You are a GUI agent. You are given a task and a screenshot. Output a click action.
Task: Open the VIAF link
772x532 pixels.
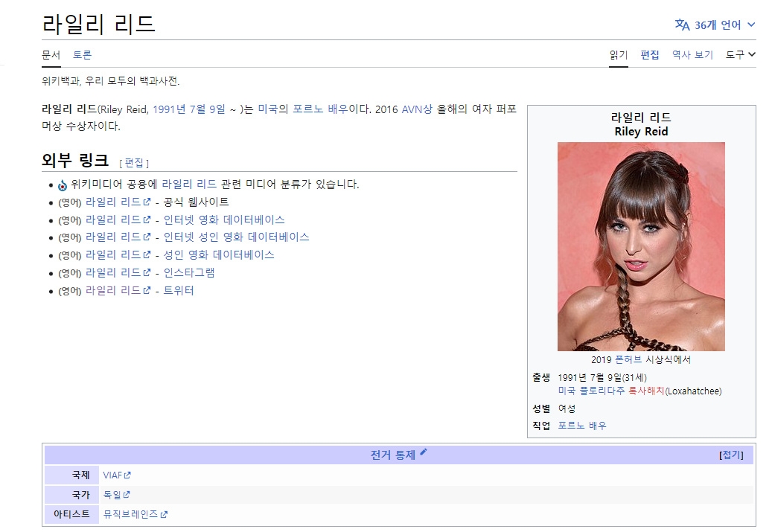112,475
